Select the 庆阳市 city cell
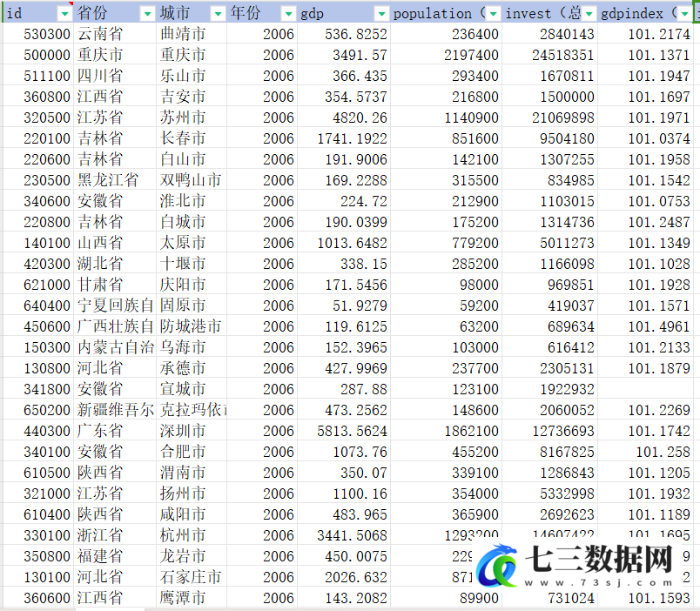 click(x=192, y=285)
